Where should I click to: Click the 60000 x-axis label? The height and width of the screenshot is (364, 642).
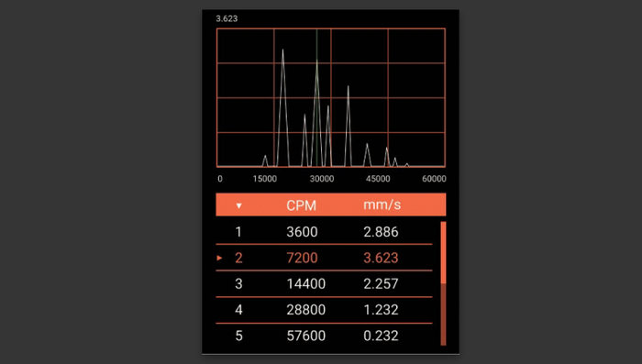point(434,179)
